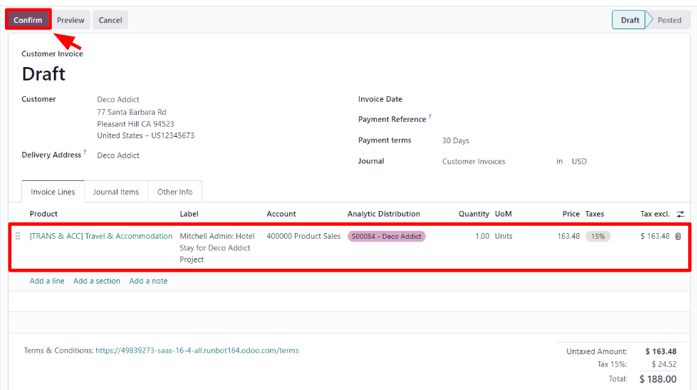Click the Total amount $ 188.00
Screen dimensions: 697x390
(x=658, y=379)
